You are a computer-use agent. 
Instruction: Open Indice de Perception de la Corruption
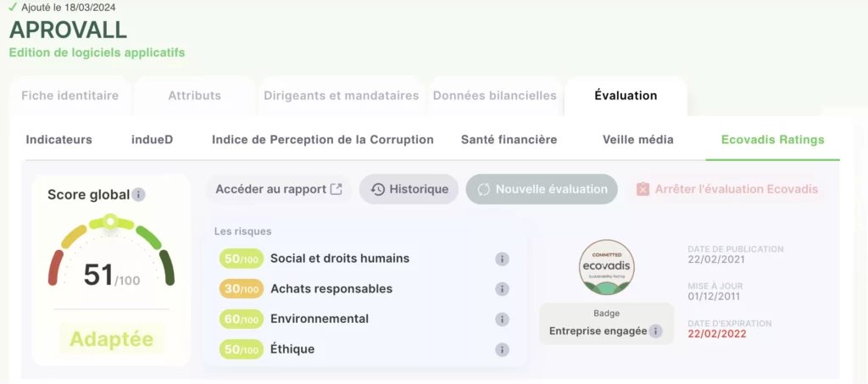coord(322,140)
